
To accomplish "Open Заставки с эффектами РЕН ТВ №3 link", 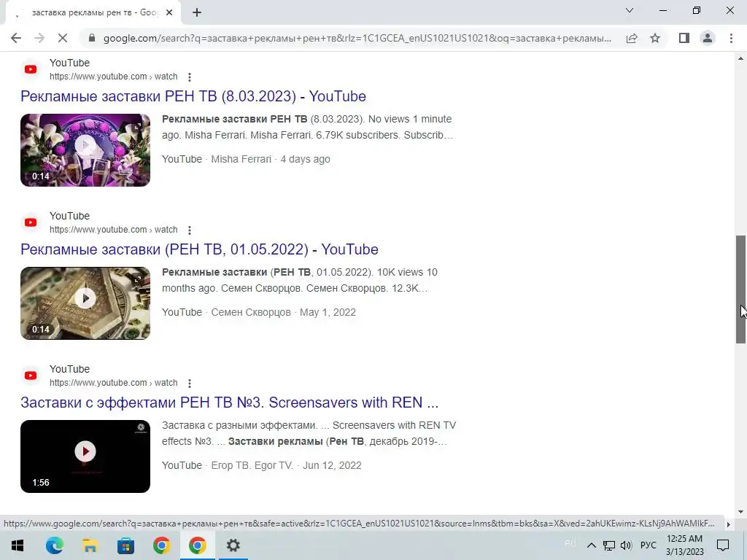I will click(229, 402).
